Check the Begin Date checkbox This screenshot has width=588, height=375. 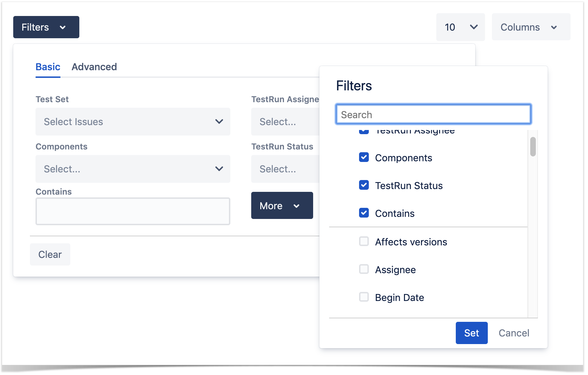click(364, 297)
